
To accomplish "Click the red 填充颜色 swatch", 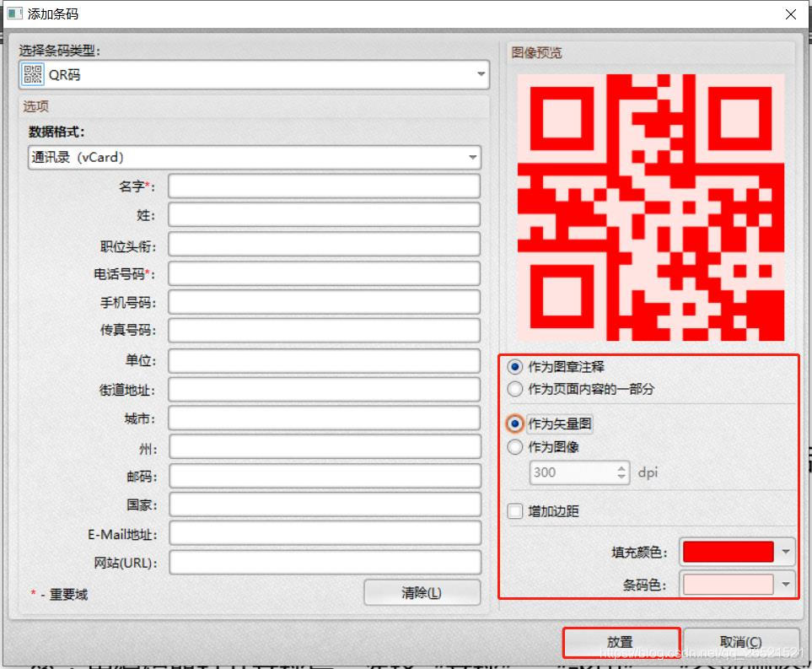I will click(729, 552).
